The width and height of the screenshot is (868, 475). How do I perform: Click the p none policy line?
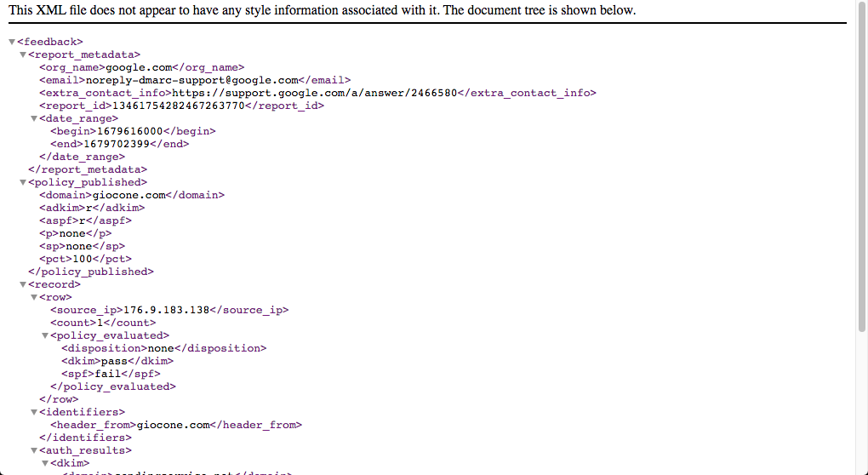click(75, 233)
